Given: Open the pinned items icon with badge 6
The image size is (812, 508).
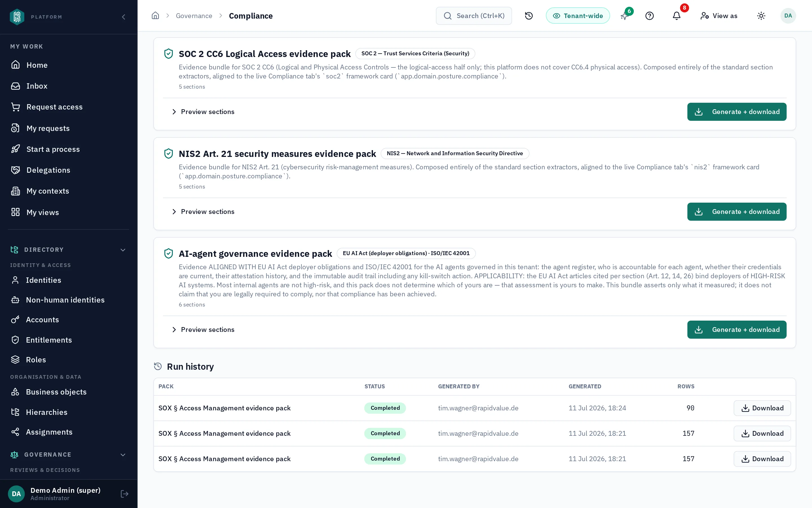Looking at the screenshot, I should pos(625,16).
